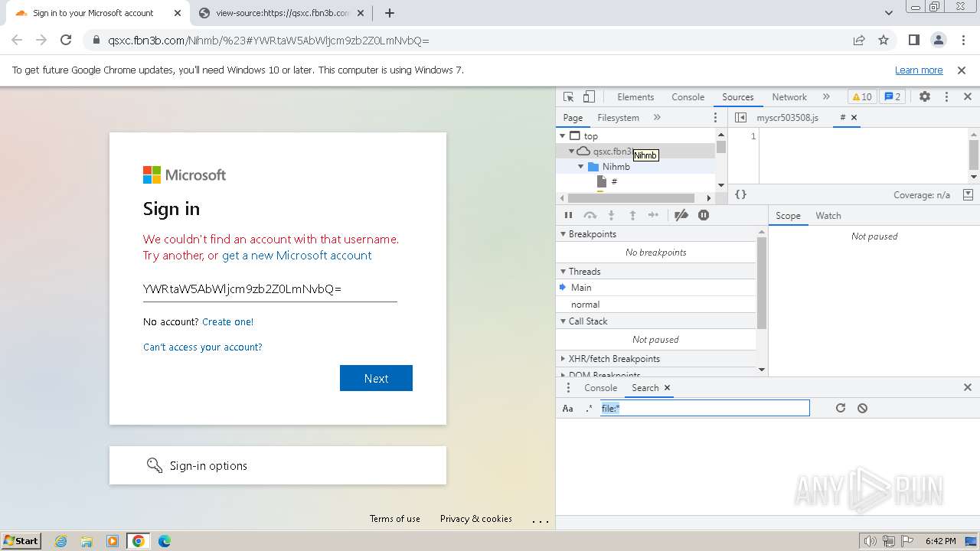The height and width of the screenshot is (551, 980).
Task: Click the Create one! link
Action: point(227,322)
